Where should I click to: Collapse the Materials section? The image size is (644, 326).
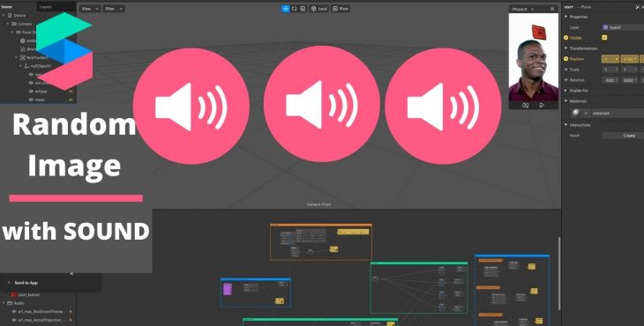[566, 100]
